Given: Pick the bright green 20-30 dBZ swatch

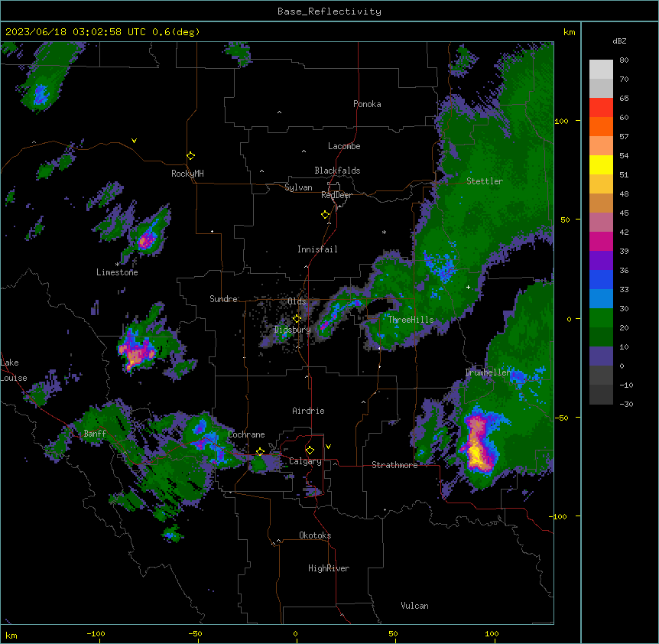Looking at the screenshot, I should tap(601, 318).
